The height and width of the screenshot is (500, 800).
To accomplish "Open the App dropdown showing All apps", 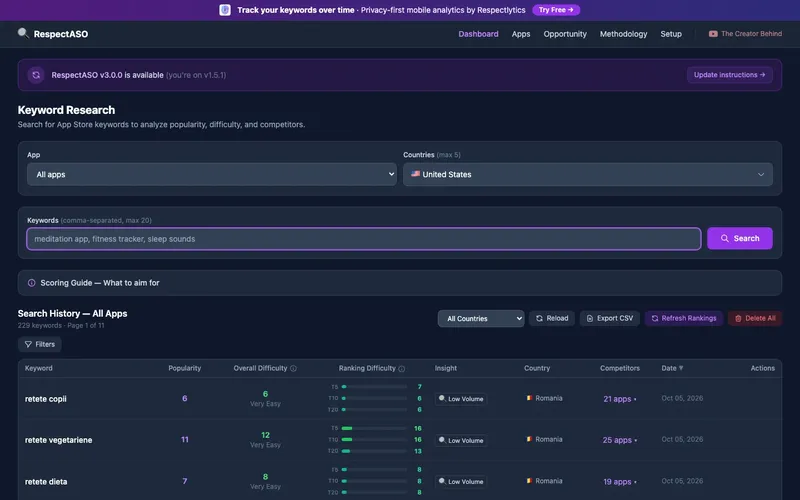I will tap(212, 174).
